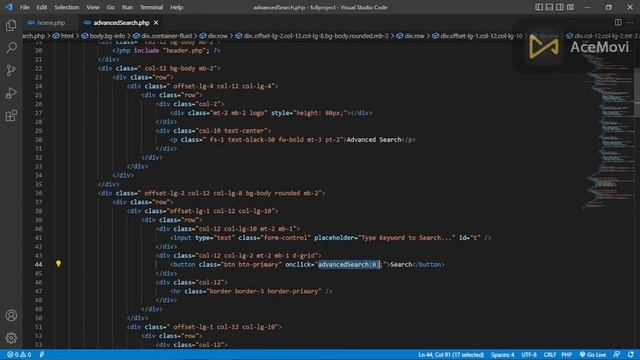Click 'form-control' class on line 41
The height and width of the screenshot is (360, 640).
tap(285, 238)
